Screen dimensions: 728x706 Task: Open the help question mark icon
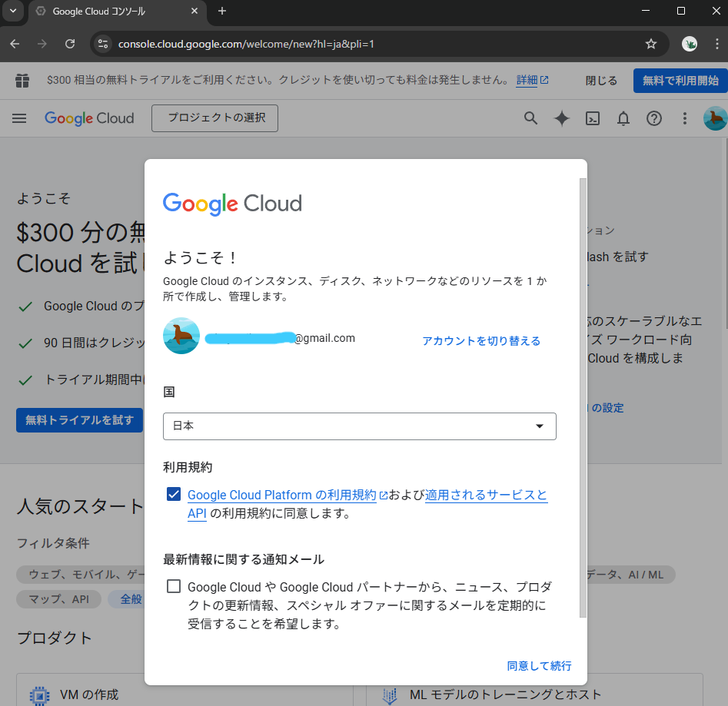tap(653, 118)
